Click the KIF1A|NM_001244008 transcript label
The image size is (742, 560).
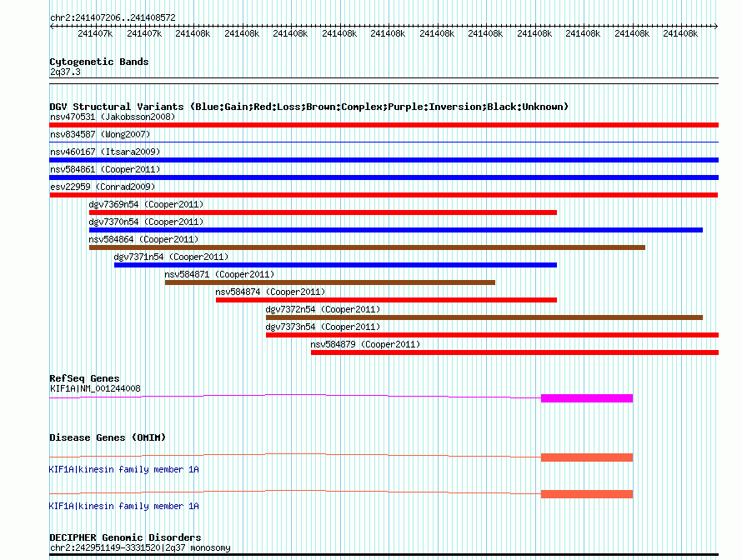click(x=95, y=388)
